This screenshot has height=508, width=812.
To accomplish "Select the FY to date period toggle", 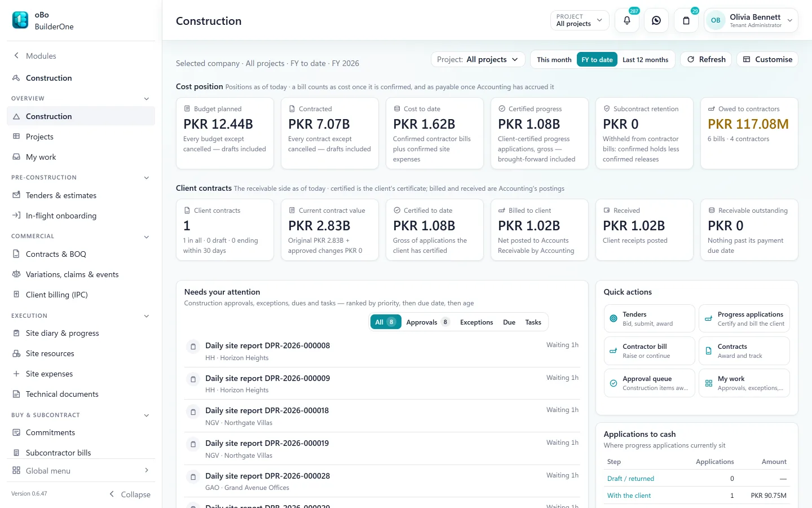I will click(597, 60).
